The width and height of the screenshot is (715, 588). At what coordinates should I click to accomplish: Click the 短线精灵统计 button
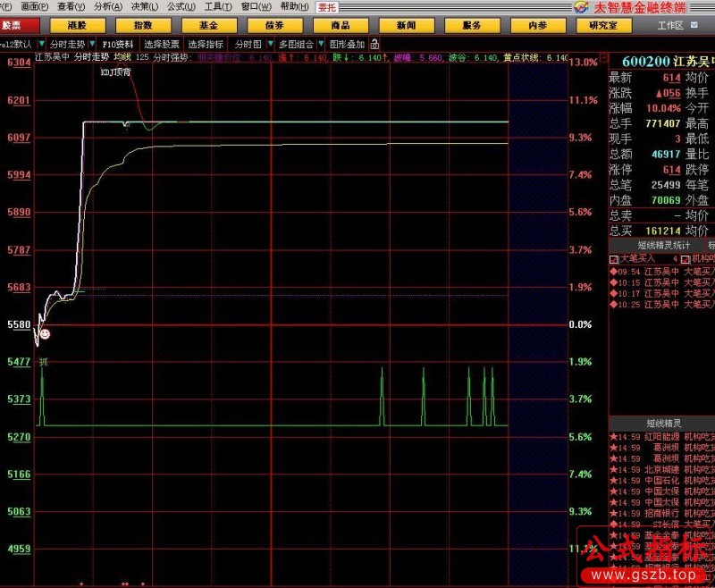(663, 245)
